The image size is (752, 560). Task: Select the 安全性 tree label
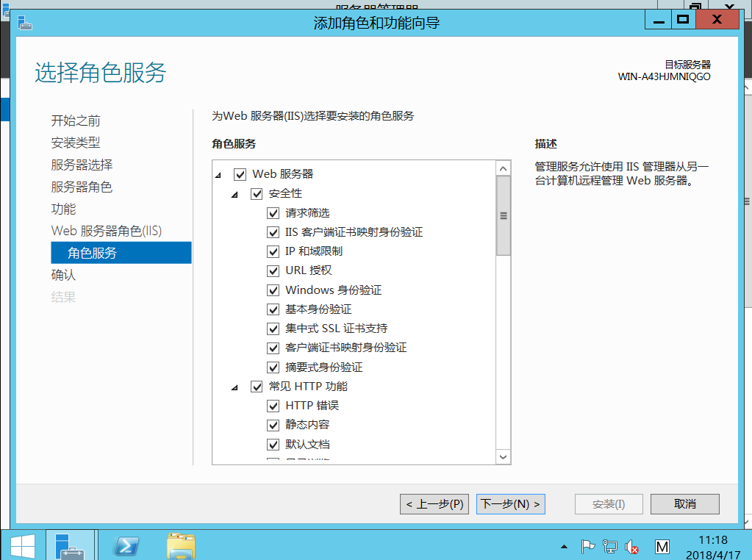(x=285, y=194)
